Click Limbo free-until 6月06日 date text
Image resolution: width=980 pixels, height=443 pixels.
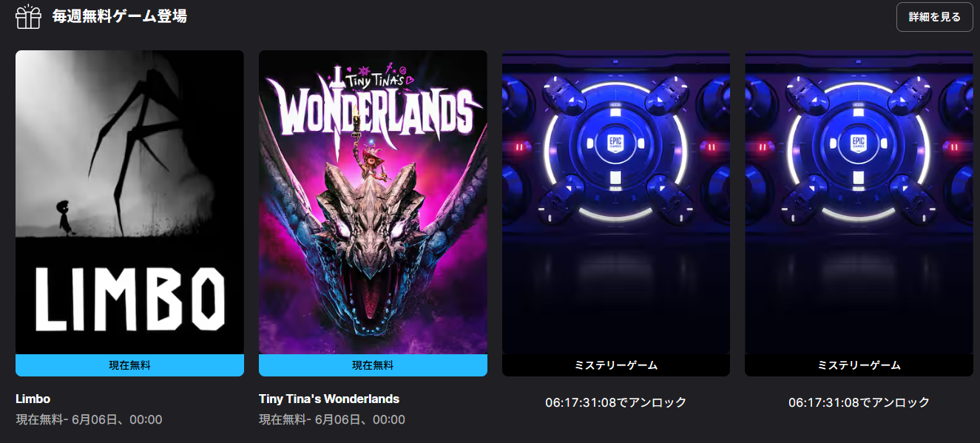click(89, 419)
